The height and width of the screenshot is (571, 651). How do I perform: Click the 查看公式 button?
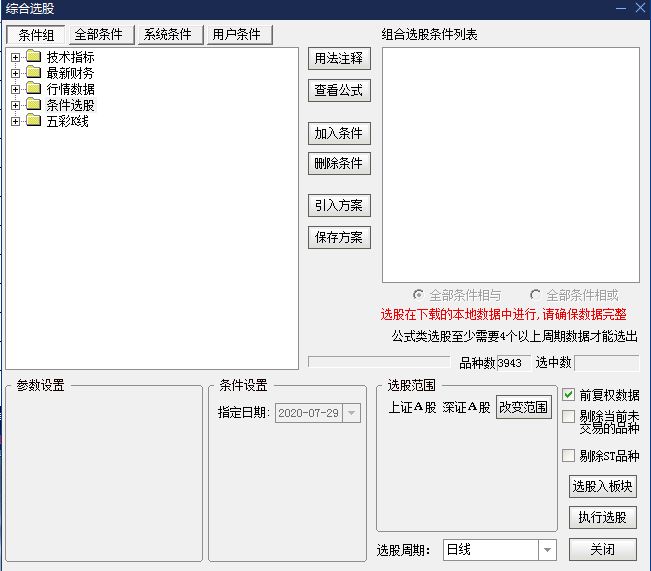click(x=339, y=90)
